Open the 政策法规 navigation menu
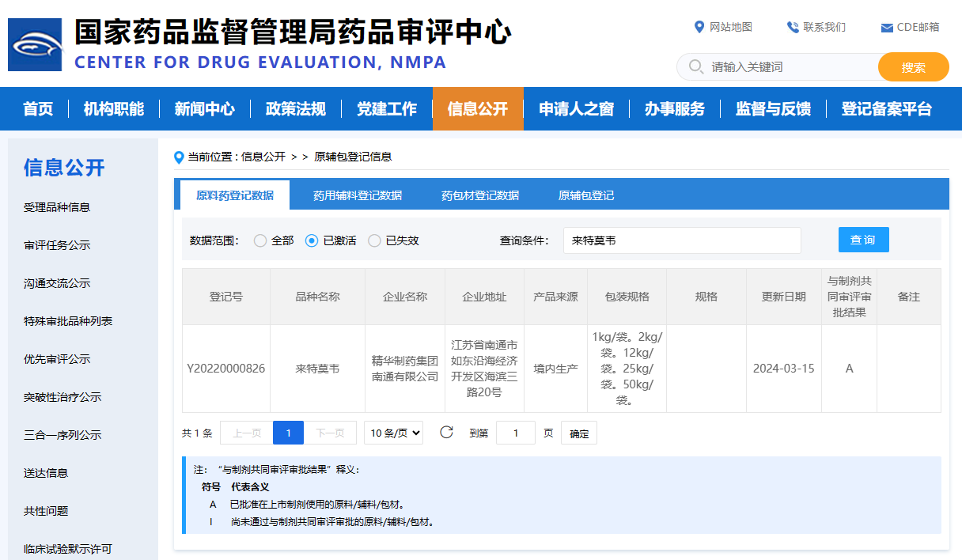The image size is (962, 560). pyautogui.click(x=295, y=108)
